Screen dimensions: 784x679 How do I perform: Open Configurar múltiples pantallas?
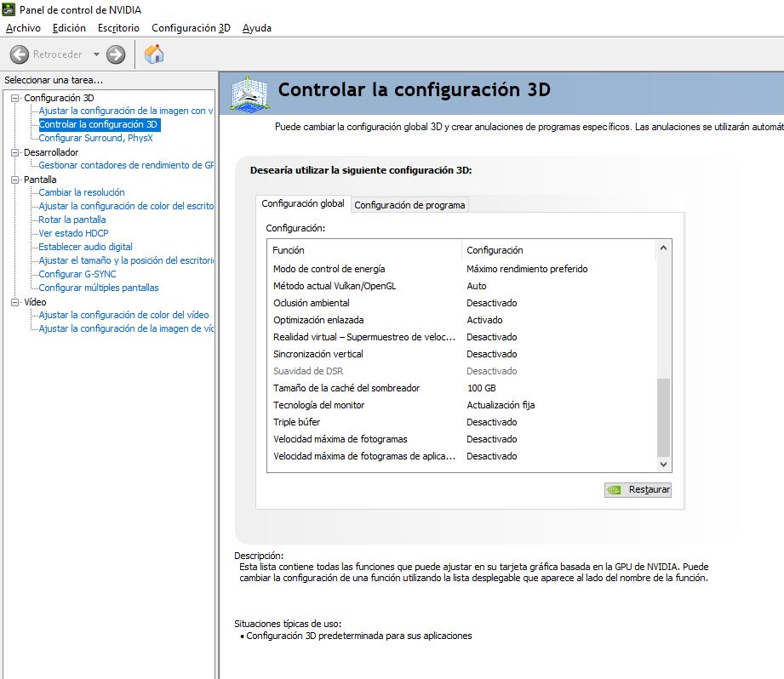(99, 288)
